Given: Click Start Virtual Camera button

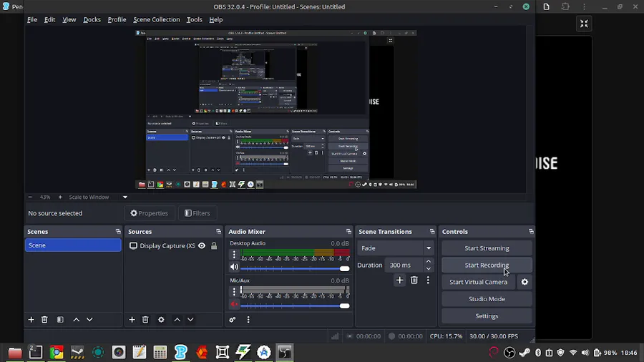Looking at the screenshot, I should click(478, 282).
